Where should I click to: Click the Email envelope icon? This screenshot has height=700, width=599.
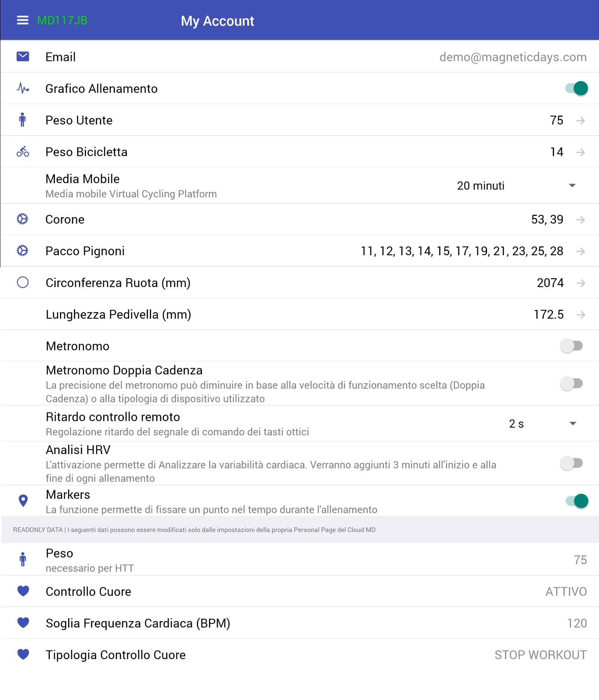(23, 57)
